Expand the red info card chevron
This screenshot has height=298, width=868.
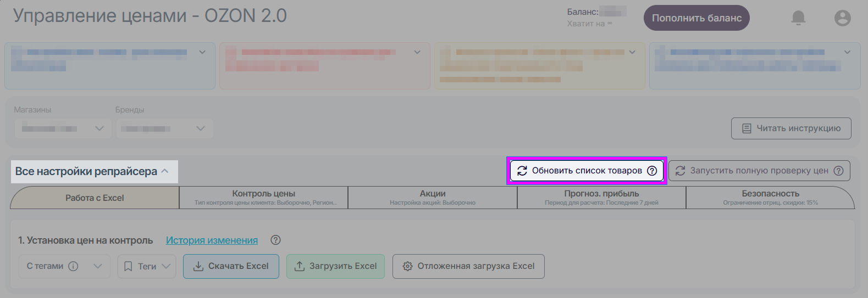(x=417, y=52)
